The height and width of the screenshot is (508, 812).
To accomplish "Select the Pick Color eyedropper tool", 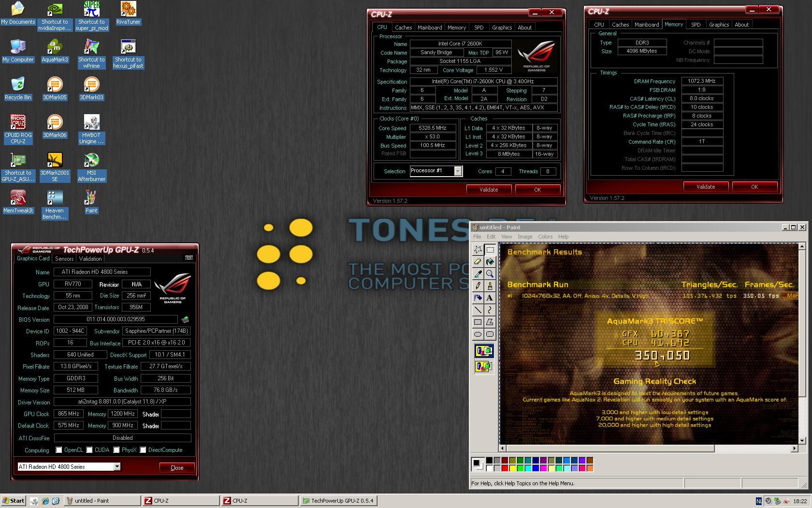I will (x=478, y=274).
